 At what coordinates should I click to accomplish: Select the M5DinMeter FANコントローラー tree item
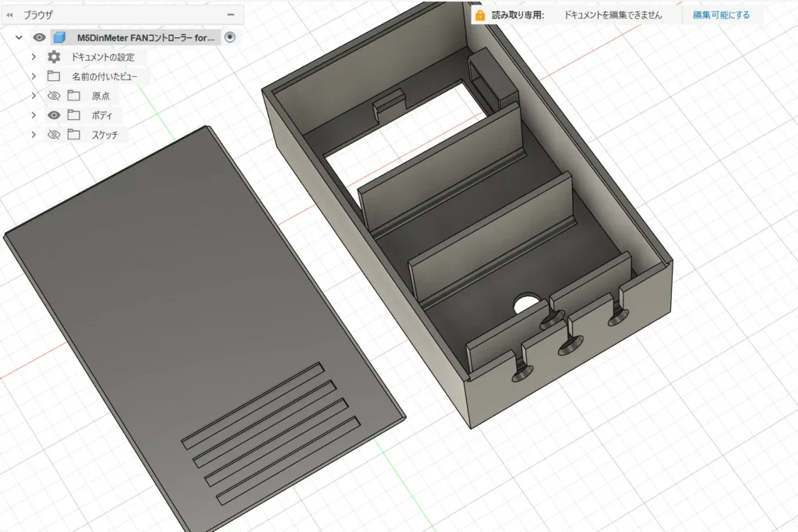(x=145, y=37)
